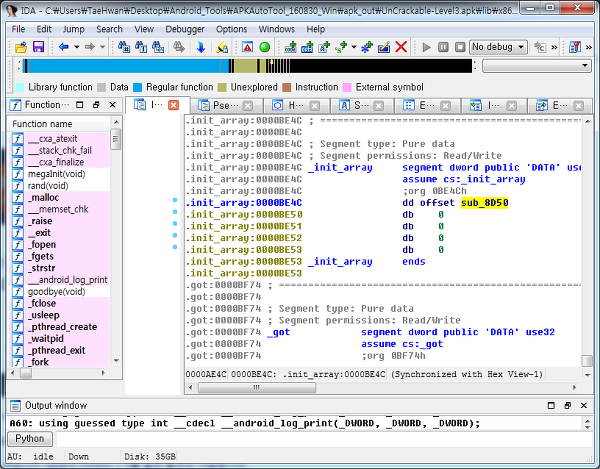The height and width of the screenshot is (469, 600).
Task: Click the Python command input field
Action: pyautogui.click(x=324, y=439)
